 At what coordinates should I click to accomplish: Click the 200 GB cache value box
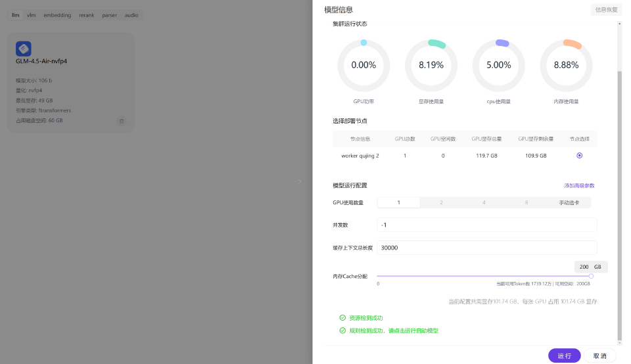pyautogui.click(x=591, y=267)
